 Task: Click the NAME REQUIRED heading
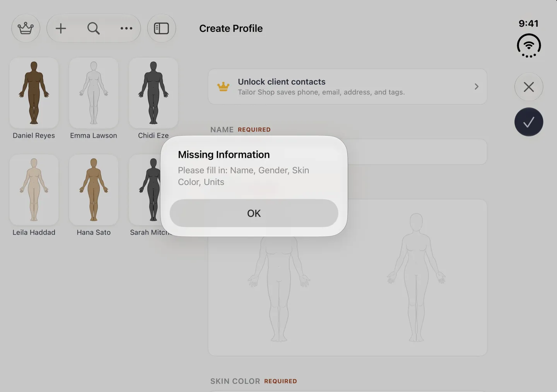point(241,130)
